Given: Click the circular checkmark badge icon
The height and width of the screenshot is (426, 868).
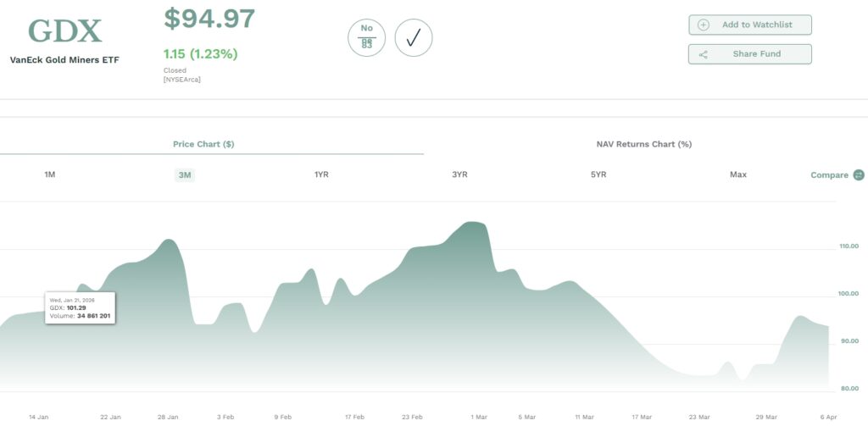Looking at the screenshot, I should (x=414, y=37).
